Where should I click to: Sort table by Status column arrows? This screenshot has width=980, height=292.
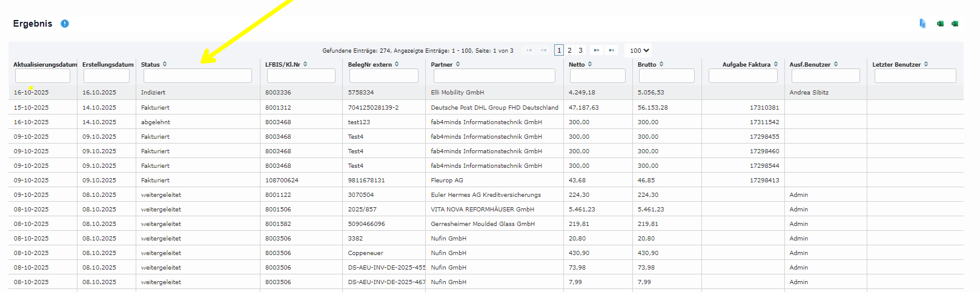click(165, 64)
